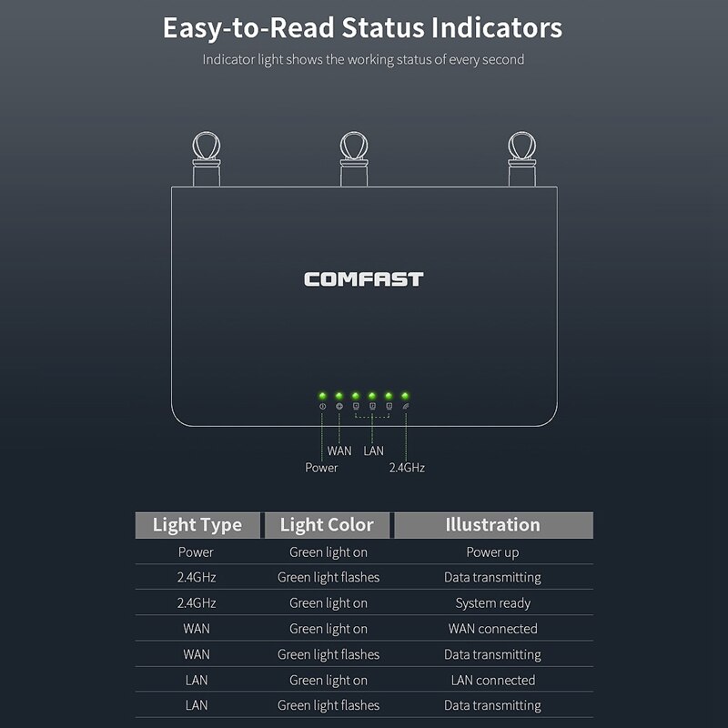Select the WAN connected table cell

point(492,629)
